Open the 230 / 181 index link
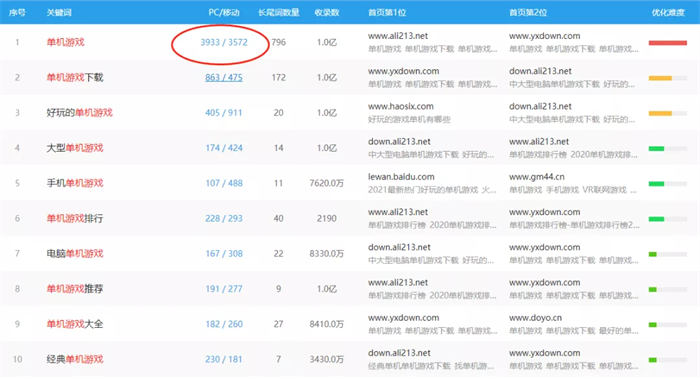 tap(224, 359)
